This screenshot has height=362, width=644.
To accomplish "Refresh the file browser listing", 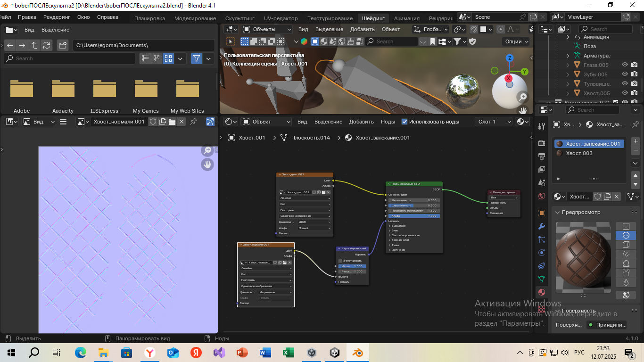I will click(46, 45).
